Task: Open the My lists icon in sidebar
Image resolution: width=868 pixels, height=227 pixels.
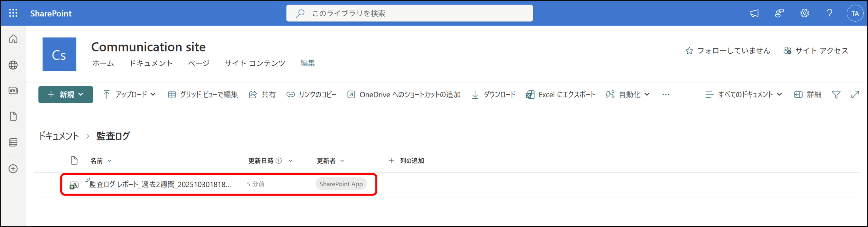Action: click(13, 142)
